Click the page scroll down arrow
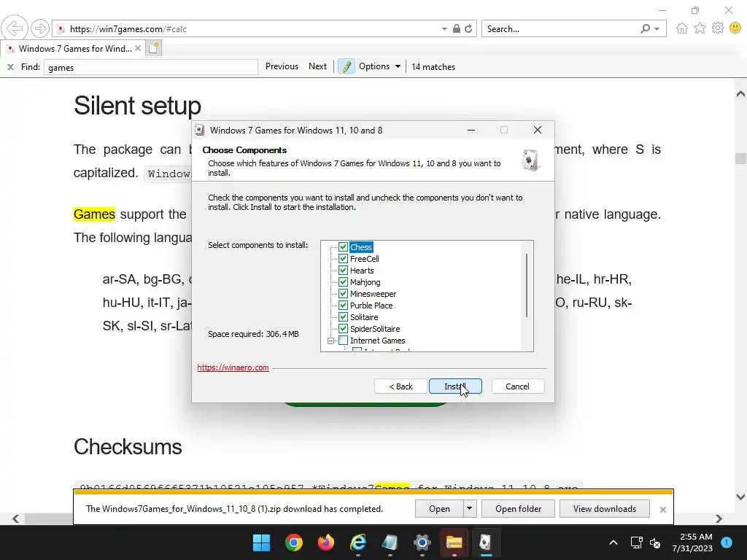This screenshot has width=747, height=560. tap(740, 497)
